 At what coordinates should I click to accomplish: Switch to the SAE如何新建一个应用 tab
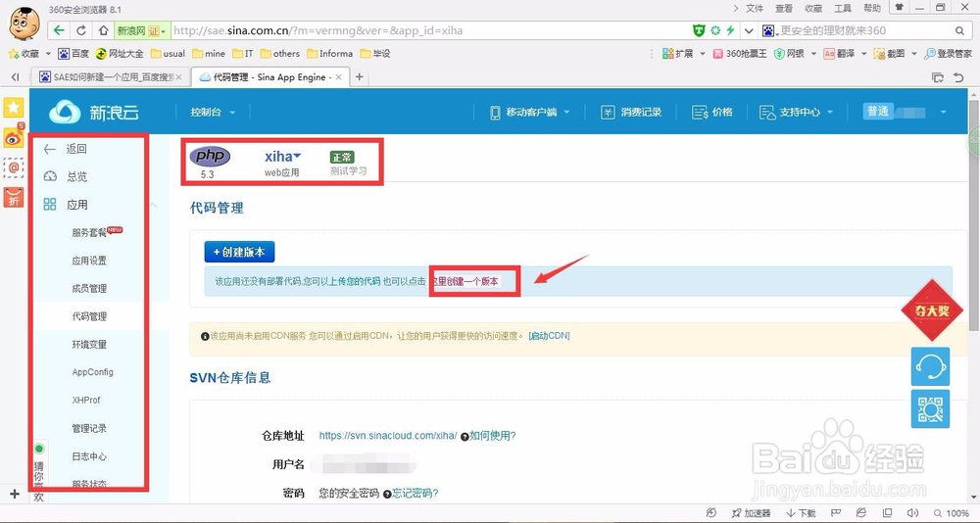point(111,77)
